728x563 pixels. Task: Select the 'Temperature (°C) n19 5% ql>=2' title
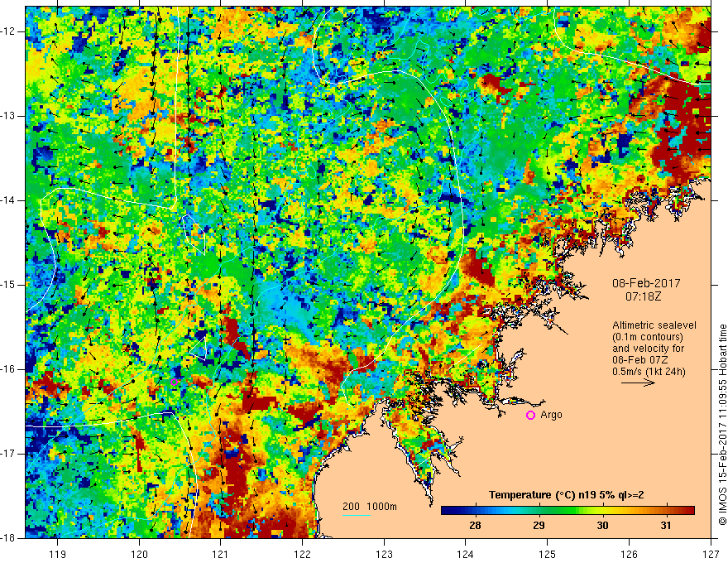point(567,495)
